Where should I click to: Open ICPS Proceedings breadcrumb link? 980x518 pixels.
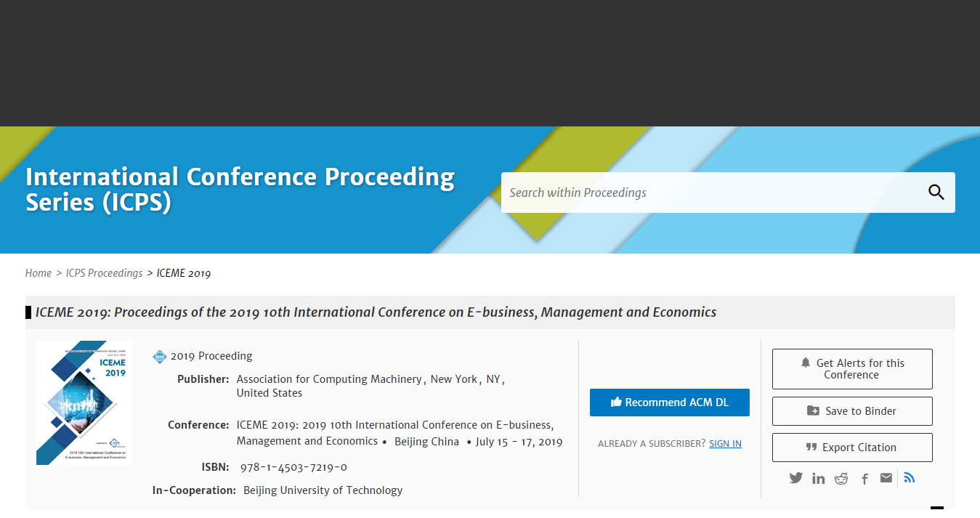pyautogui.click(x=104, y=273)
